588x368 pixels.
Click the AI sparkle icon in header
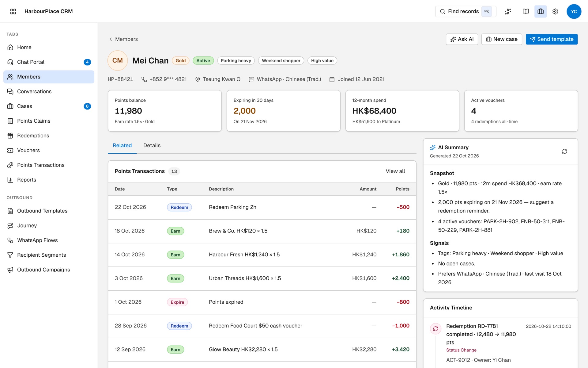[x=508, y=11]
